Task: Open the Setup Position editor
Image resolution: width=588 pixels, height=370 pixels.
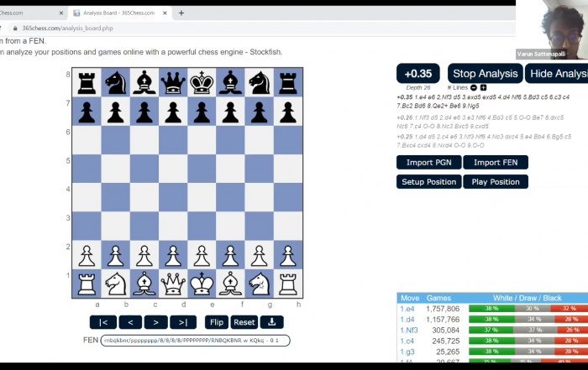Action: click(428, 182)
